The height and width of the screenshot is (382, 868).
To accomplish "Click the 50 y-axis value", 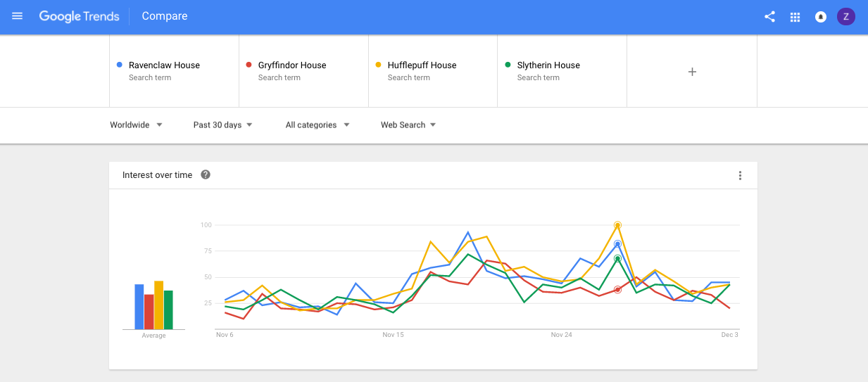I will click(207, 277).
